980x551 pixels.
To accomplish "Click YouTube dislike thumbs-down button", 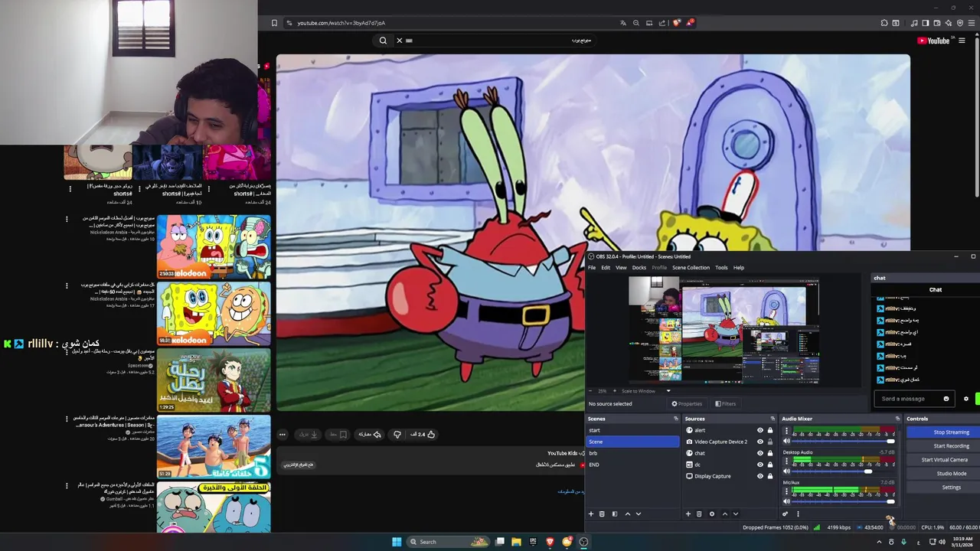I will click(397, 435).
